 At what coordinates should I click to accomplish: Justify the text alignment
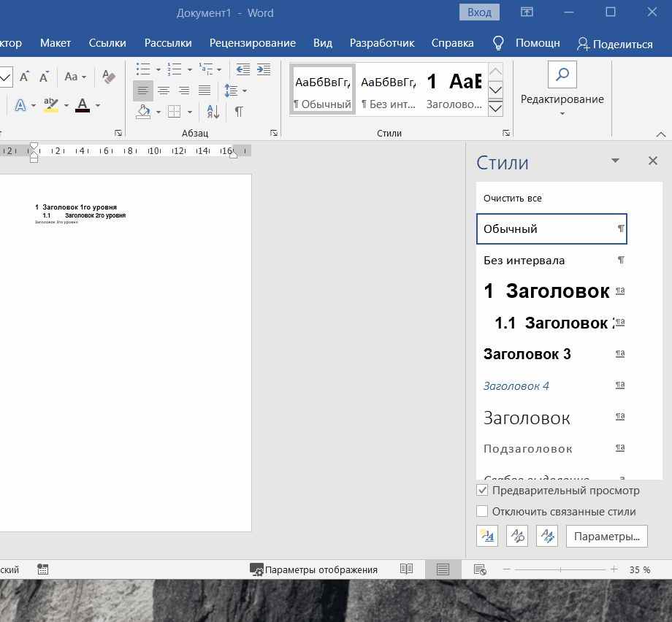(x=205, y=91)
